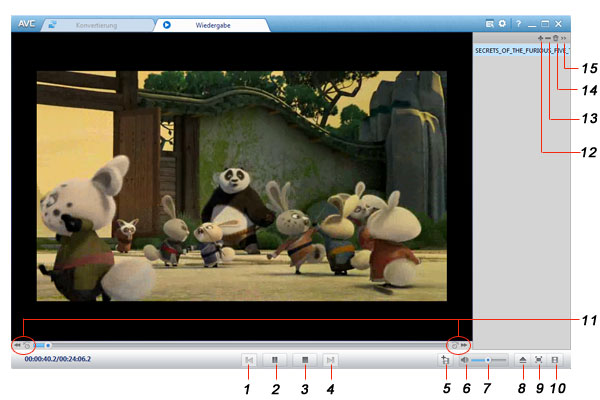This screenshot has height=400, width=600.
Task: Open the settings gear in title bar
Action: pyautogui.click(x=502, y=24)
